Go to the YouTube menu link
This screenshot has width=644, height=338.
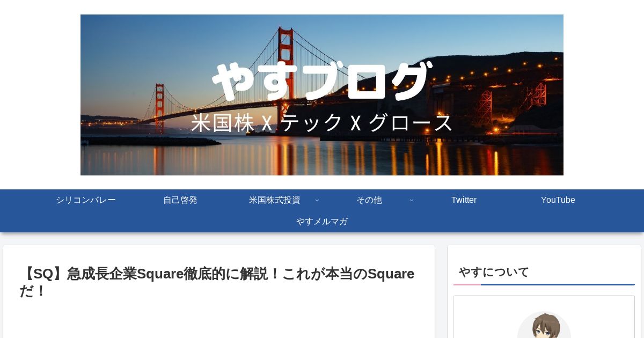(558, 200)
